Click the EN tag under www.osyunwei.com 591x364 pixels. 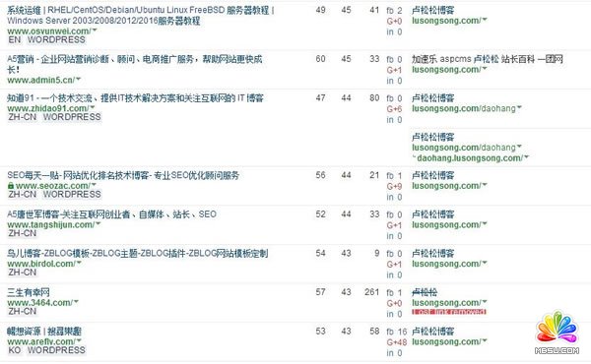pyautogui.click(x=15, y=39)
